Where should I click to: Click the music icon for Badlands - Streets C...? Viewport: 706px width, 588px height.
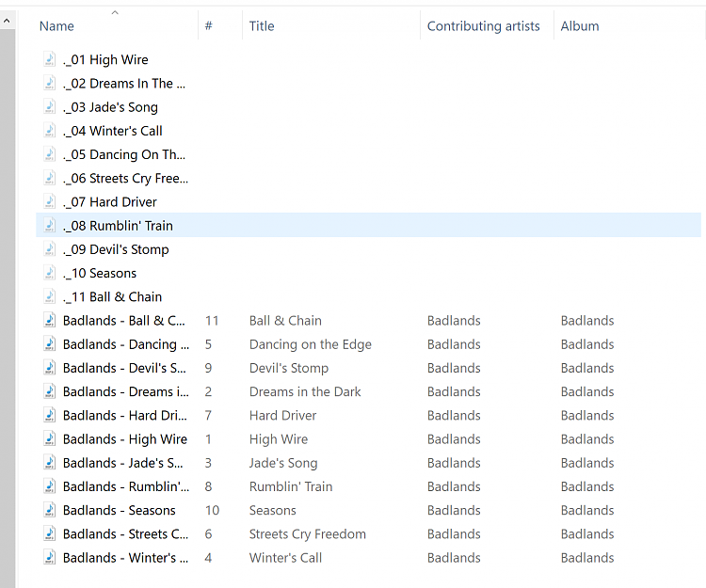50,534
